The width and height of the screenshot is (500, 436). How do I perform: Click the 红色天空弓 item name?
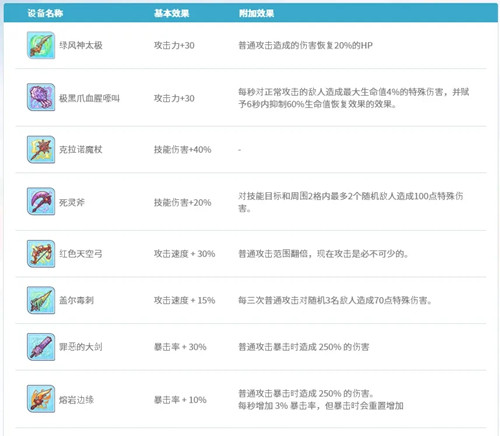(81, 254)
